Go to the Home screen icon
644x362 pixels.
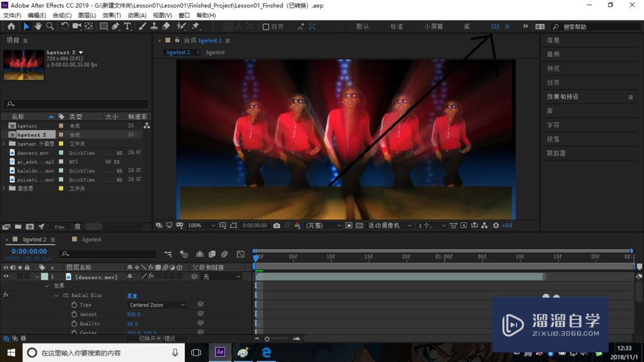11,26
